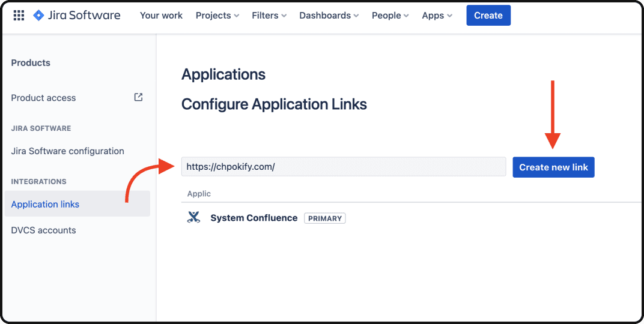Open DVCS accounts in sidebar
Viewport: 644px width, 324px height.
coord(43,230)
